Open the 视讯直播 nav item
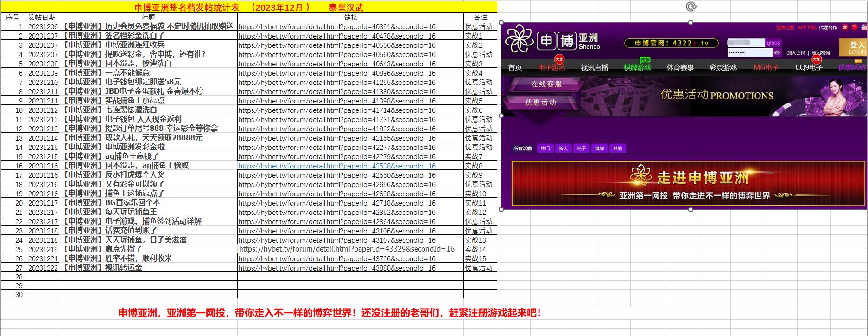 (595, 68)
